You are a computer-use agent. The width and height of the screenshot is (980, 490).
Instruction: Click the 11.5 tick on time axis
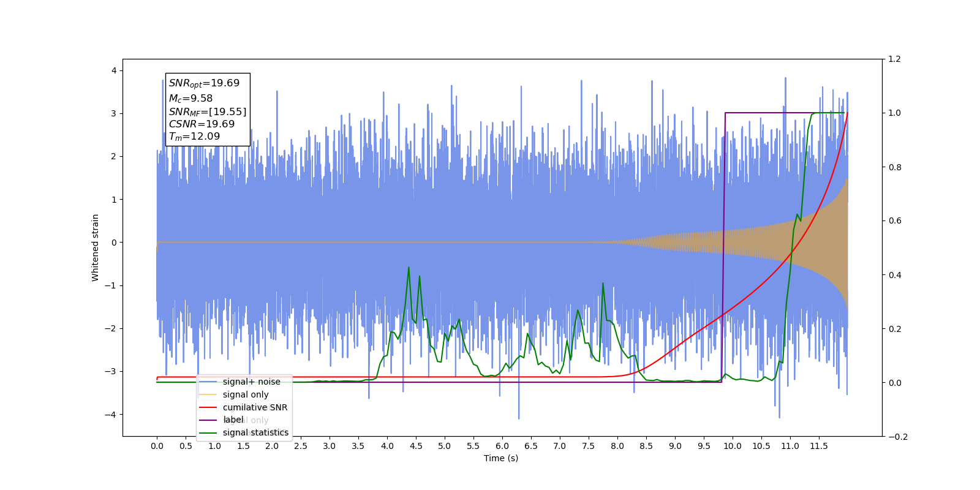tap(819, 446)
